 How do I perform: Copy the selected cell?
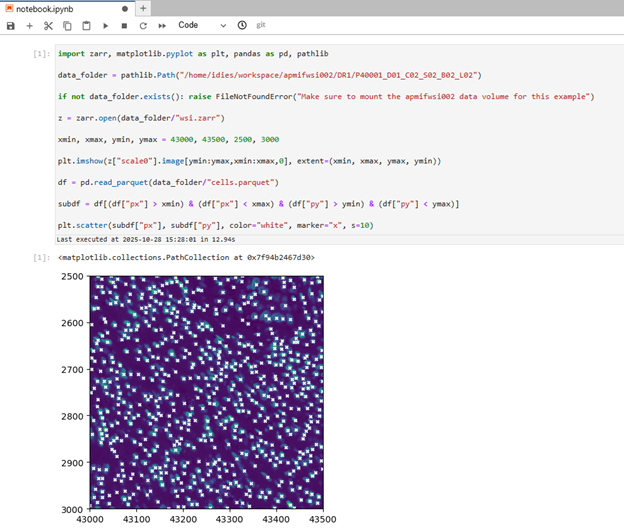point(67,24)
